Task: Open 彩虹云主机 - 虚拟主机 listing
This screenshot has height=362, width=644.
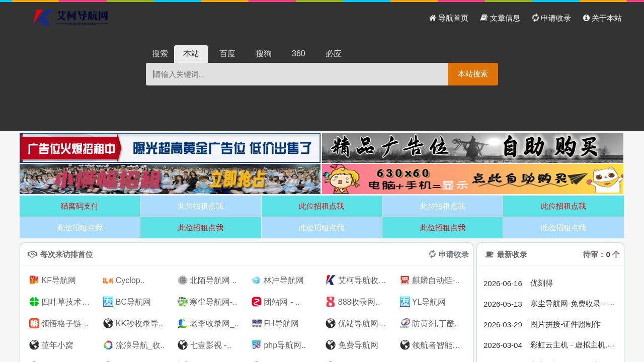Action: (573, 345)
